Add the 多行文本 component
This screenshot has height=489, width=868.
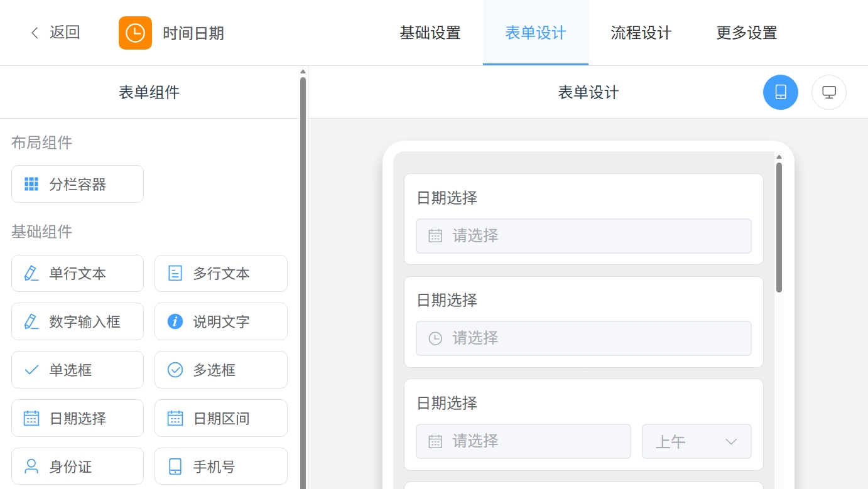[221, 273]
